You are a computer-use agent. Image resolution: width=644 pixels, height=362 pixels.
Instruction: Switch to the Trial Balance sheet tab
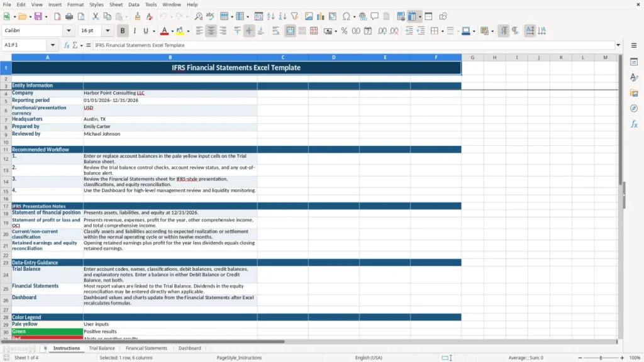coord(102,348)
